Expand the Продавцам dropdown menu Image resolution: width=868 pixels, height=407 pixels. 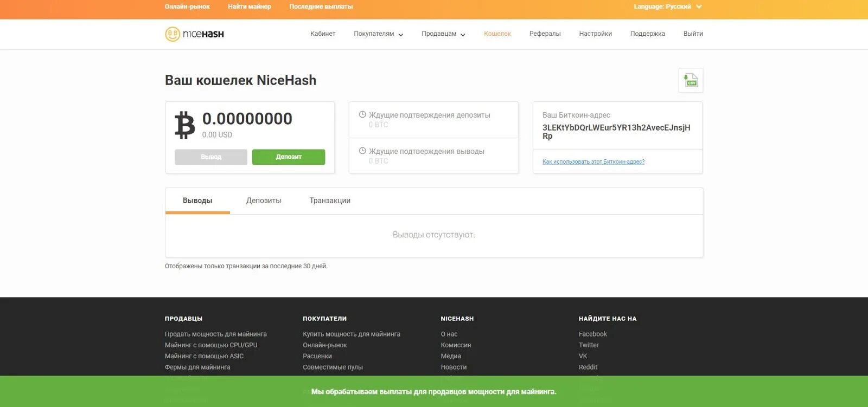tap(443, 34)
